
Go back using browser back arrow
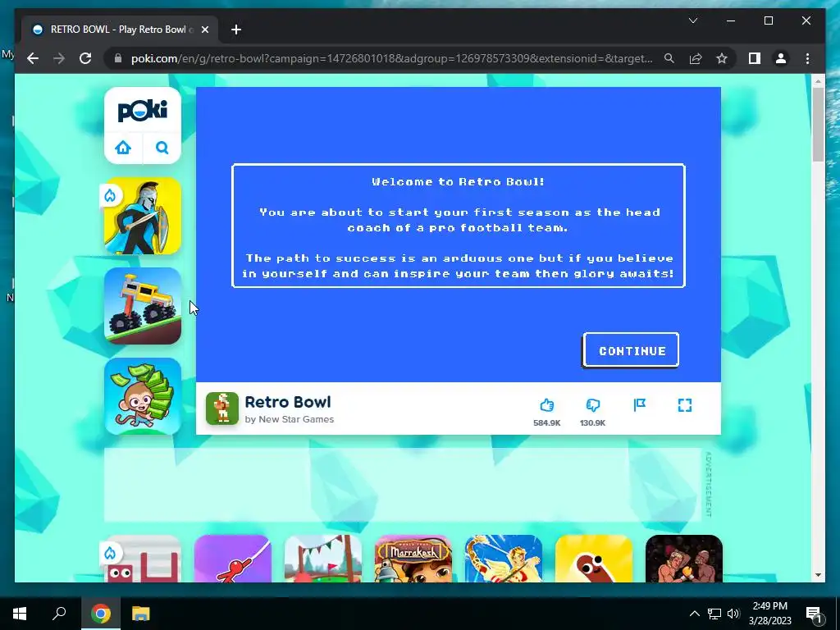[x=33, y=58]
